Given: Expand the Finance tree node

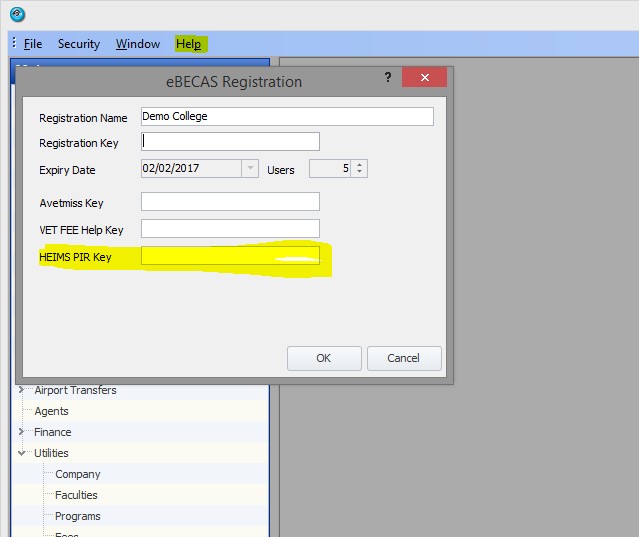Looking at the screenshot, I should pos(22,432).
